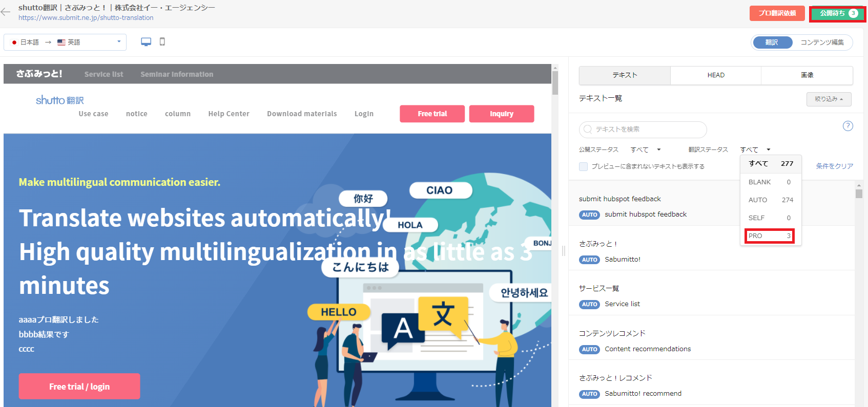The height and width of the screenshot is (407, 868).
Task: Click 条件をクリア link
Action: (834, 166)
